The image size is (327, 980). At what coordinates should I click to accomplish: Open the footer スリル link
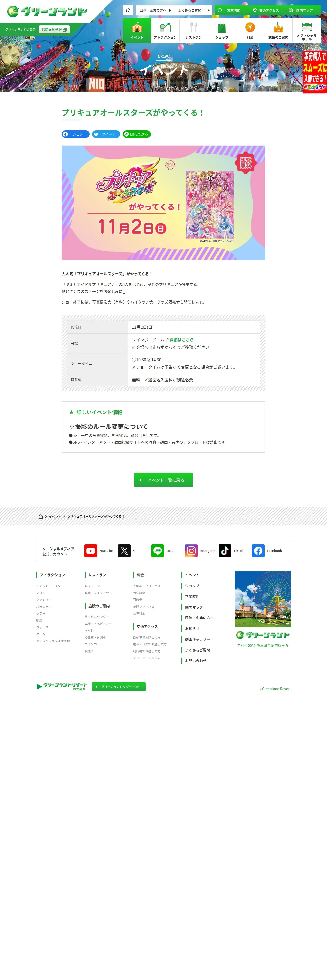[x=41, y=593]
